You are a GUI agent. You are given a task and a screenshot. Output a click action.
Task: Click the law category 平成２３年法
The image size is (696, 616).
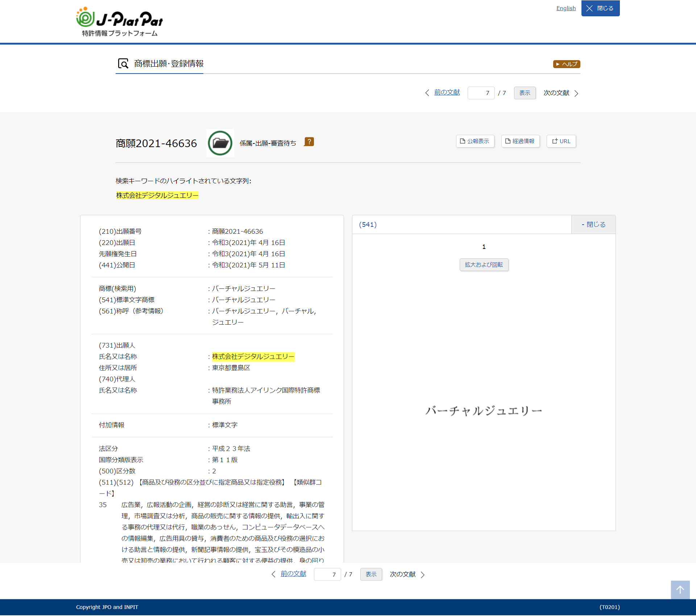(x=231, y=449)
